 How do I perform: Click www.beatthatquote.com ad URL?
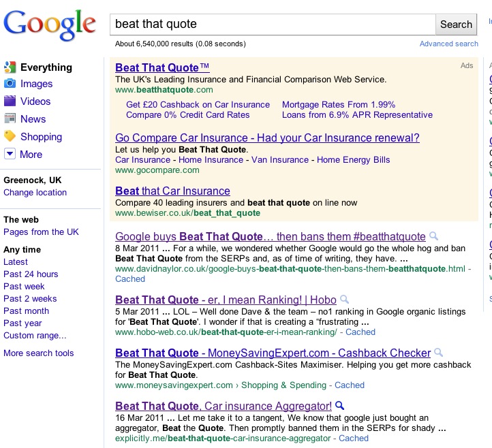pyautogui.click(x=164, y=90)
